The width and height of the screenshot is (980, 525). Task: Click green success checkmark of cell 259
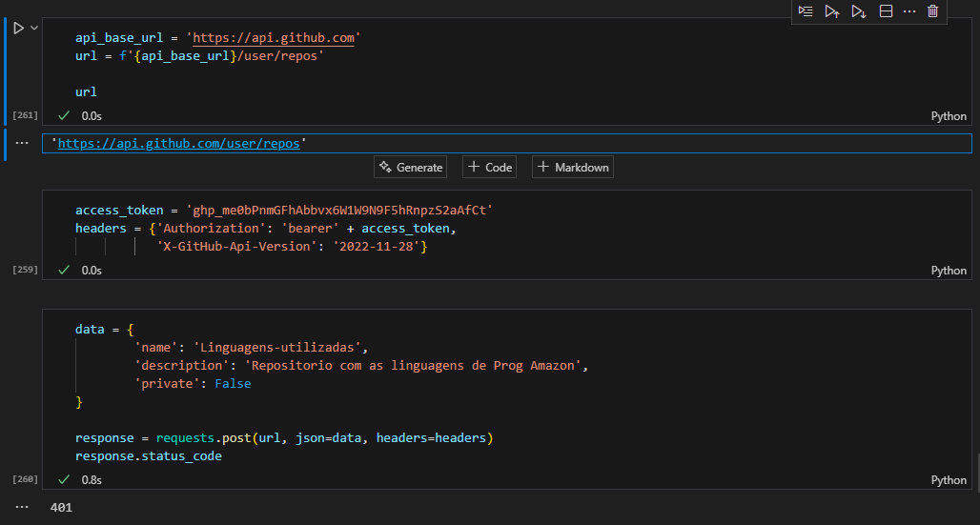coord(64,270)
